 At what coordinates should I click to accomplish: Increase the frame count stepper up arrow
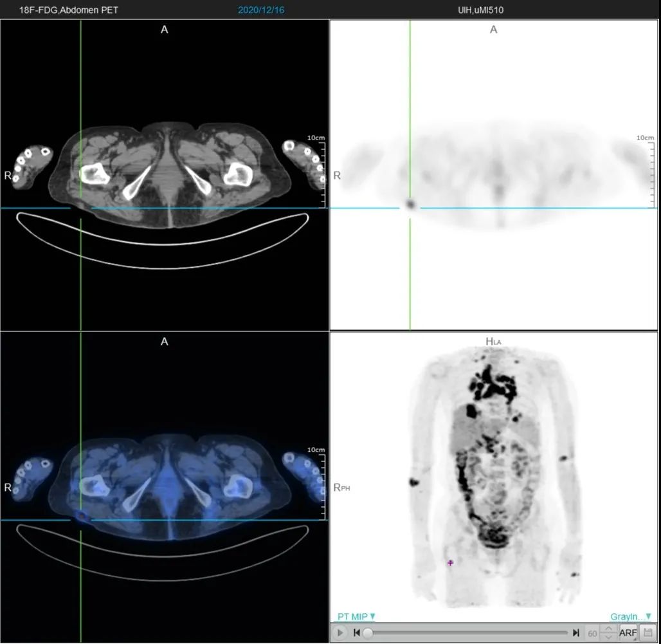pos(608,629)
